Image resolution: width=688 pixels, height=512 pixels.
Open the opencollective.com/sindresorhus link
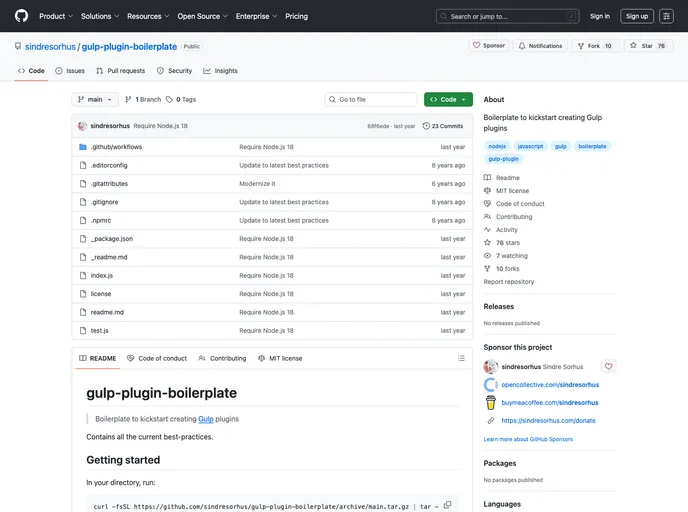coord(550,385)
